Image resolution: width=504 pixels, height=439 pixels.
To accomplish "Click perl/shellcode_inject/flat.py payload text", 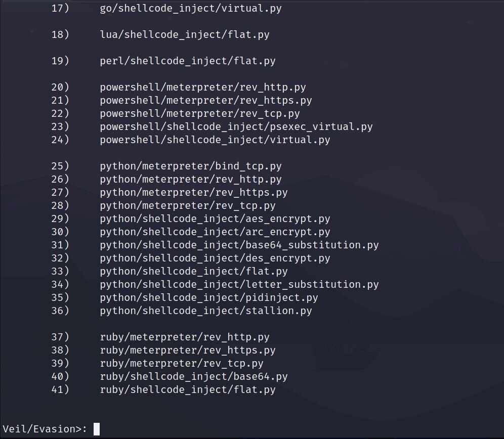I will click(x=188, y=61).
